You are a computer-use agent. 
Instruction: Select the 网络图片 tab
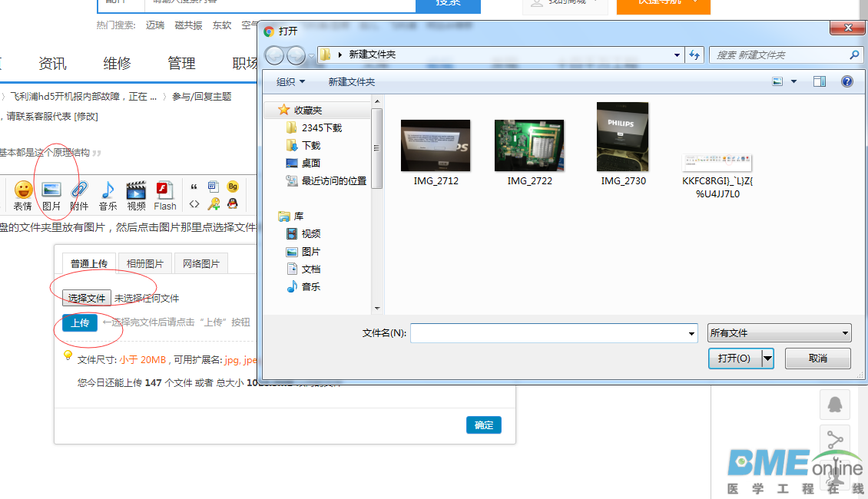click(x=200, y=263)
